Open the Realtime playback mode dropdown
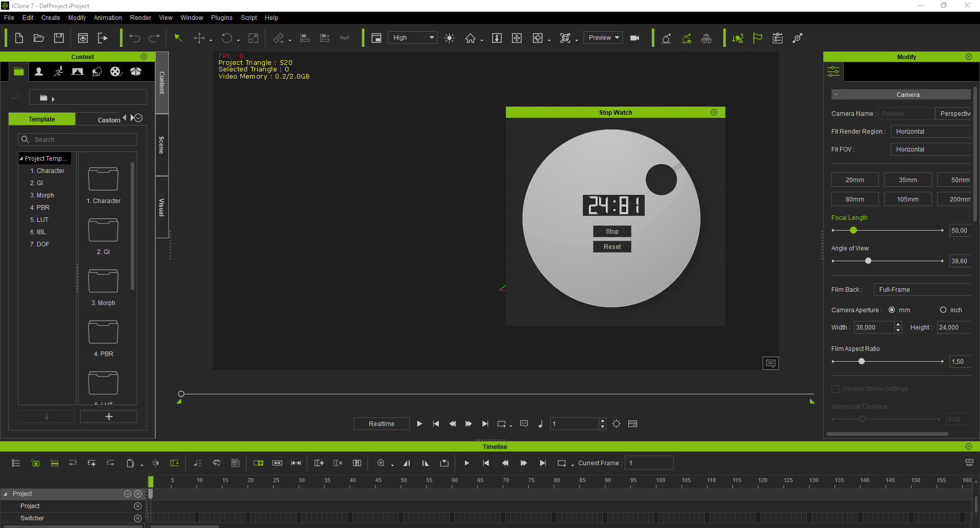 point(381,424)
